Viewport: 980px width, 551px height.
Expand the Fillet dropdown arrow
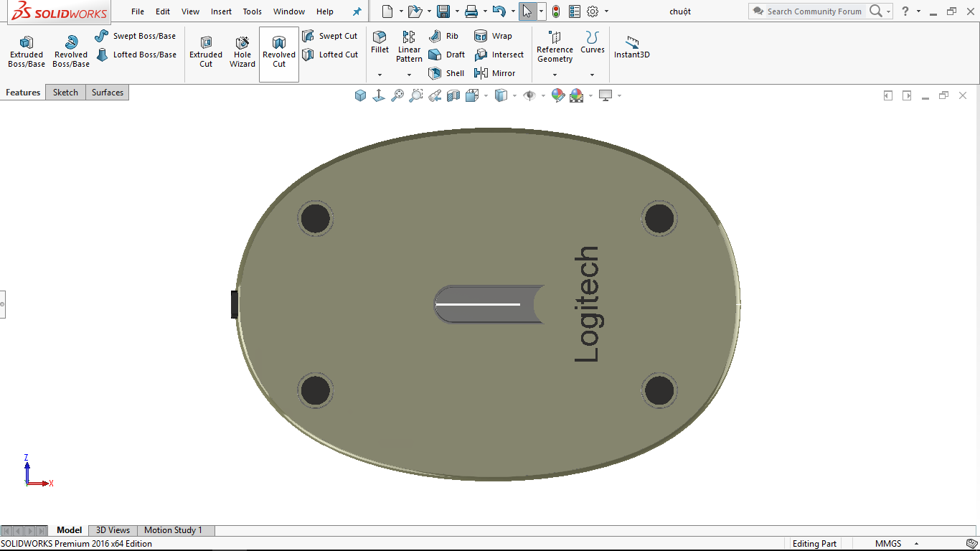click(380, 75)
